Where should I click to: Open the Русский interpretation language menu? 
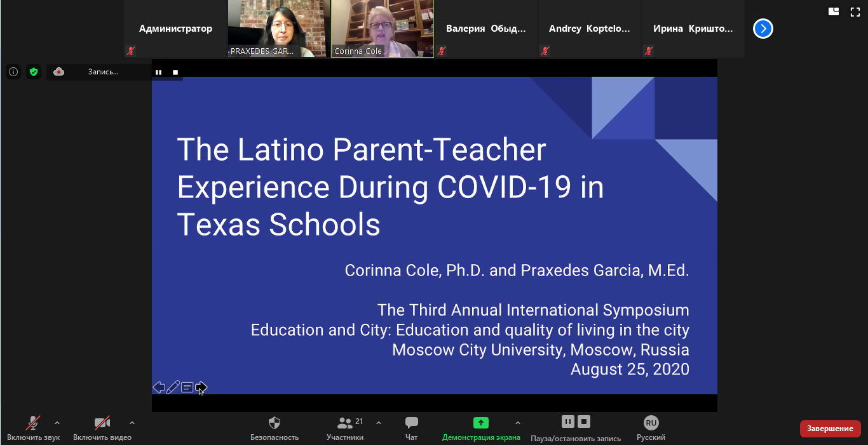651,423
